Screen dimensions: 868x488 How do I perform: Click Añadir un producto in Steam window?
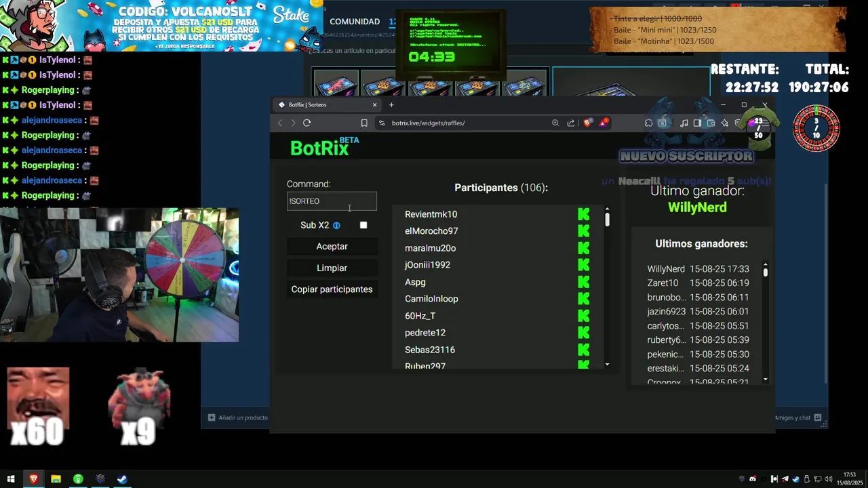pos(238,418)
